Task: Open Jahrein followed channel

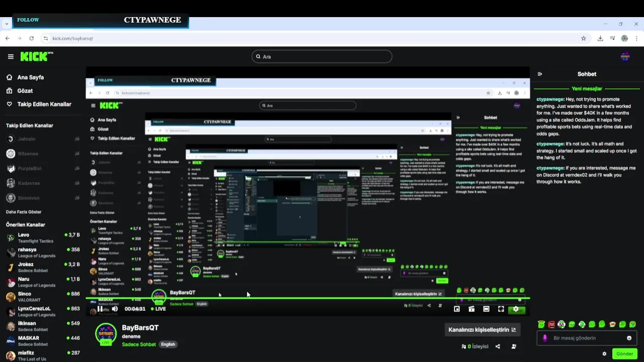Action: click(x=43, y=139)
